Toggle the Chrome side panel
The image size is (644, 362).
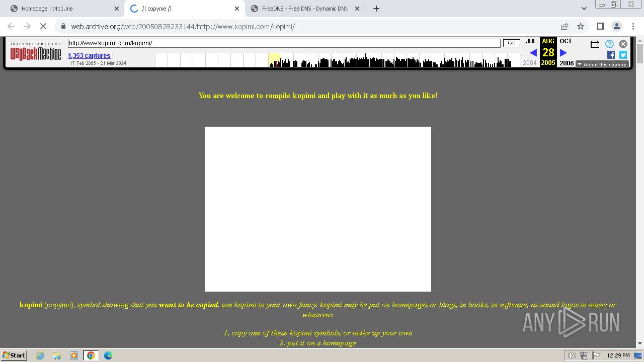click(600, 26)
